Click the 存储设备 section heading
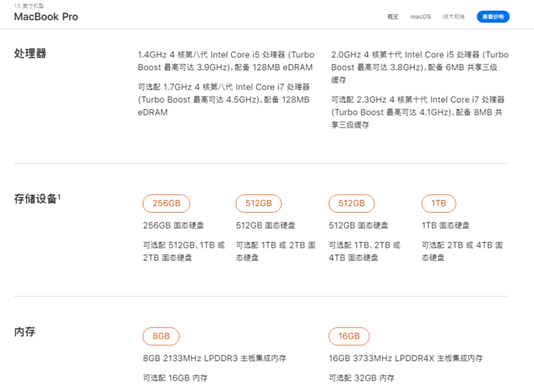Viewport: 534px width, 392px height. click(x=35, y=199)
